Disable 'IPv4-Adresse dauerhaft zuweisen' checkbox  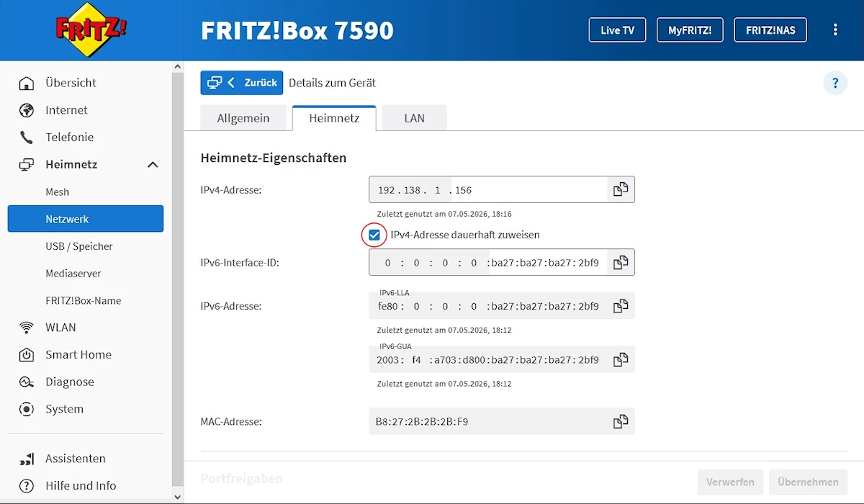tap(374, 235)
